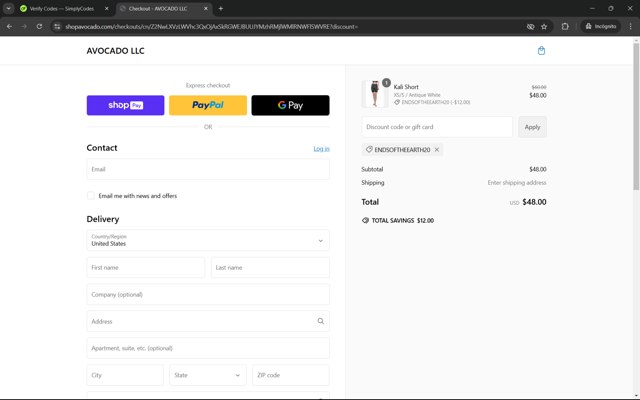Click the First name field
This screenshot has width=640, height=400.
pos(146,267)
